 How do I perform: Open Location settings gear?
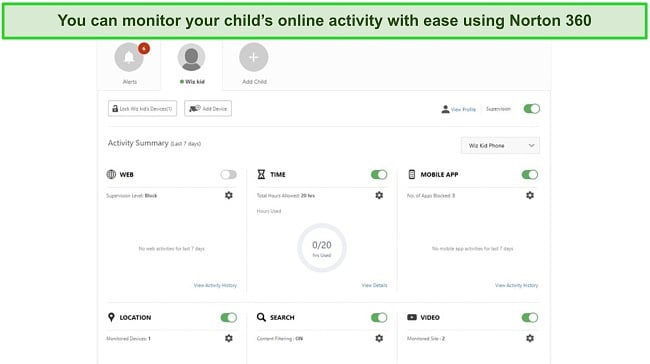click(x=228, y=338)
